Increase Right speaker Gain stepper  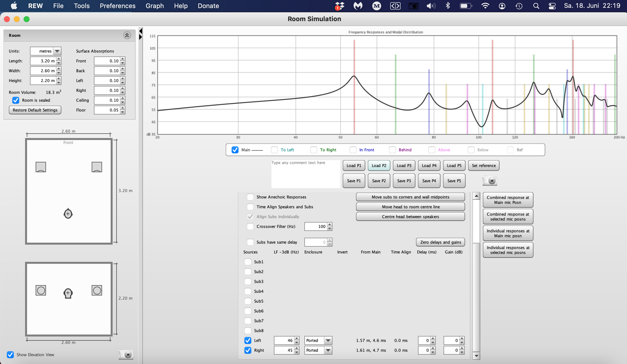click(x=462, y=348)
